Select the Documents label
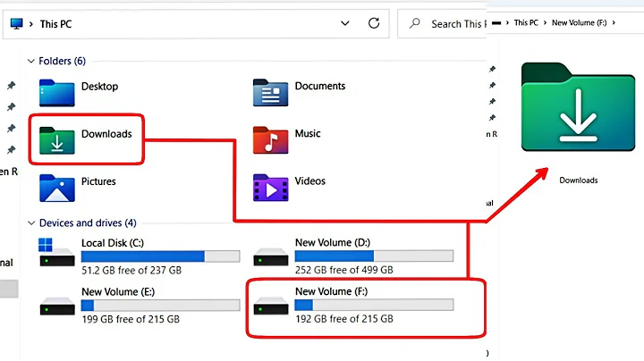This screenshot has width=644, height=361. point(320,86)
